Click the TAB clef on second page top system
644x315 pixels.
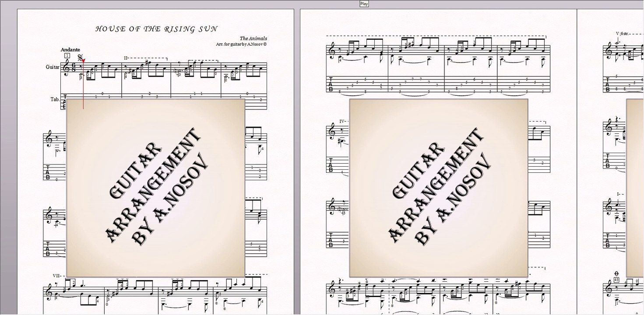click(x=331, y=85)
